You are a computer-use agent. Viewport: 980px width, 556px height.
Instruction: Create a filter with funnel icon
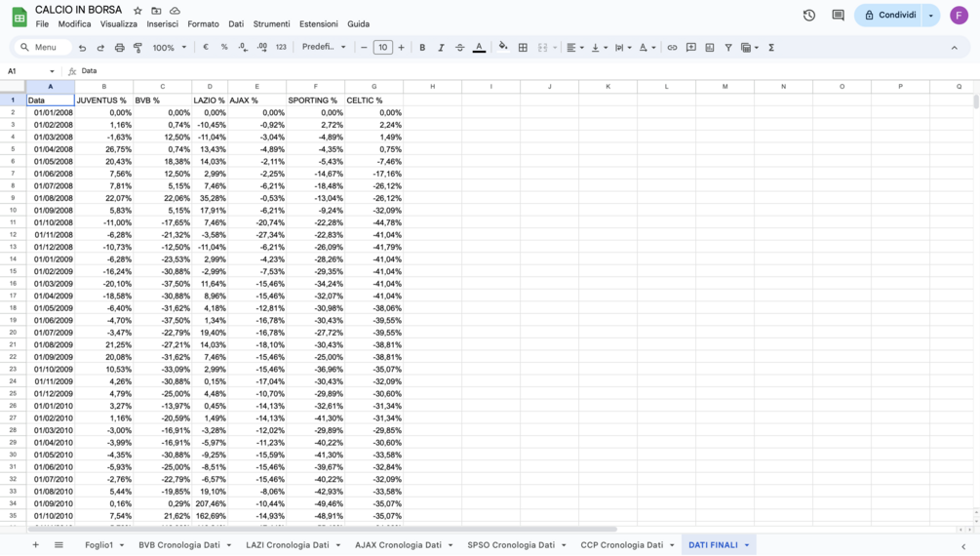pyautogui.click(x=728, y=48)
